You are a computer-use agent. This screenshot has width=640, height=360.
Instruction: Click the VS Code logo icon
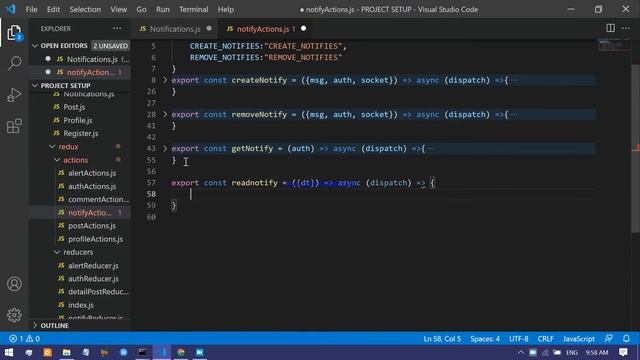[x=11, y=9]
